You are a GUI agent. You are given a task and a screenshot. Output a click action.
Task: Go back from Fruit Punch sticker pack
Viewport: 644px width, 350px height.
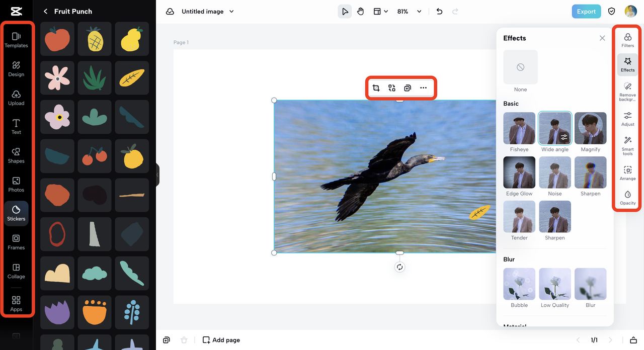click(x=46, y=12)
